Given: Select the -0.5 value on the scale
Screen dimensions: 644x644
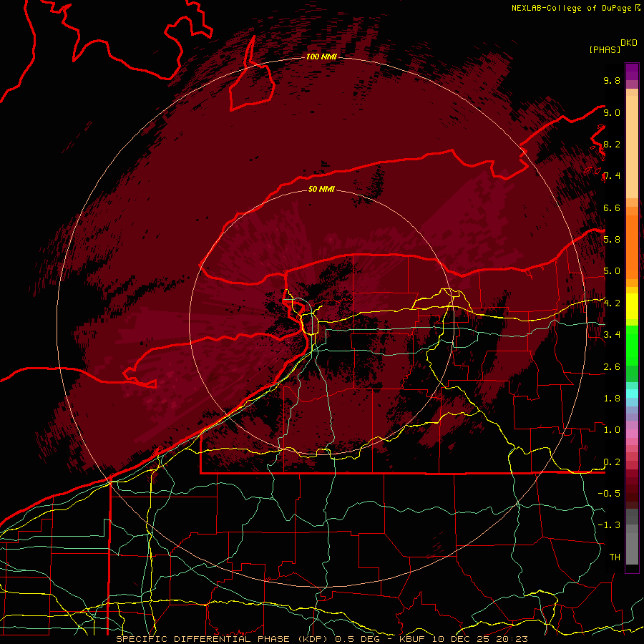Looking at the screenshot, I should (609, 493).
